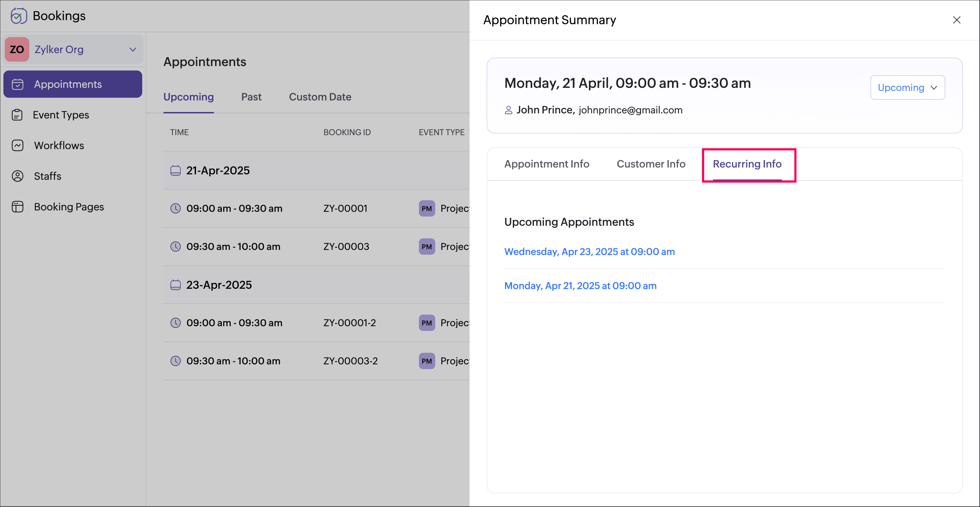
Task: Expand the Zylker Org dropdown chevron
Action: point(133,49)
